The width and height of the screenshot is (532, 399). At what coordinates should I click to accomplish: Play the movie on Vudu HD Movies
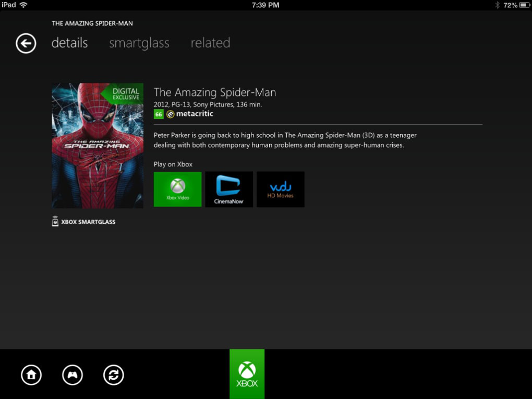[x=280, y=189]
